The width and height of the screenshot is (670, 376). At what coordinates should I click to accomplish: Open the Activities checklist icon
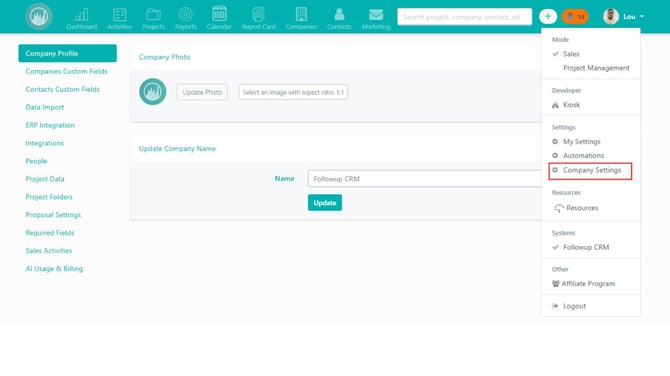click(120, 15)
